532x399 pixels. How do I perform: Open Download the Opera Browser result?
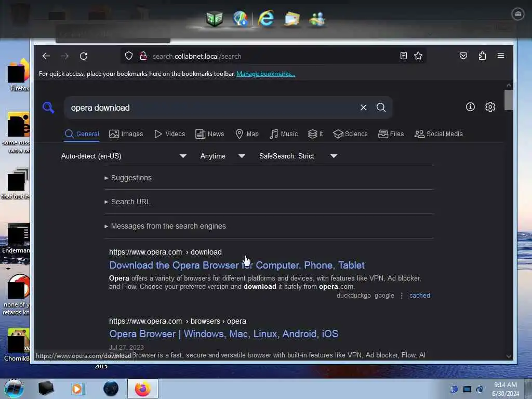237,265
